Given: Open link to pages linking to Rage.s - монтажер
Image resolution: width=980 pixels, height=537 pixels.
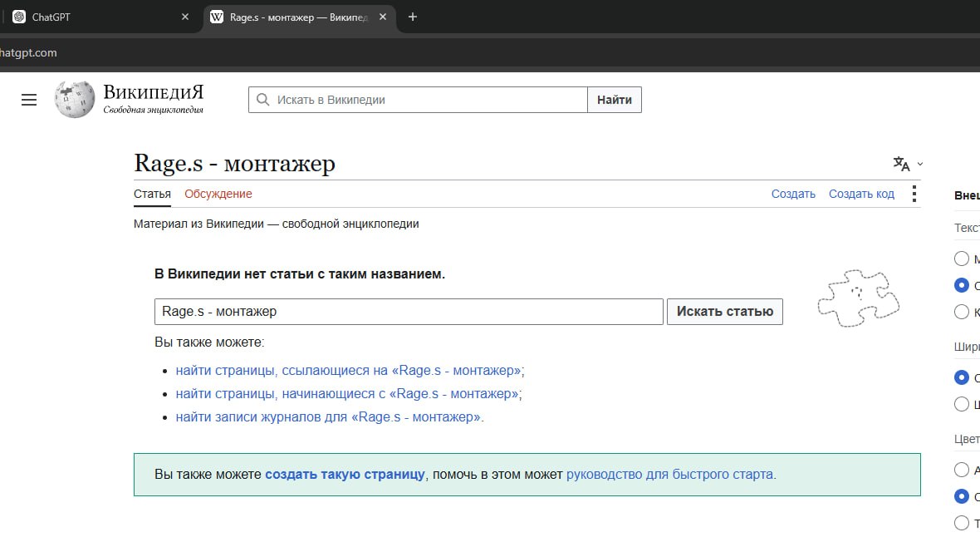Looking at the screenshot, I should tap(350, 371).
